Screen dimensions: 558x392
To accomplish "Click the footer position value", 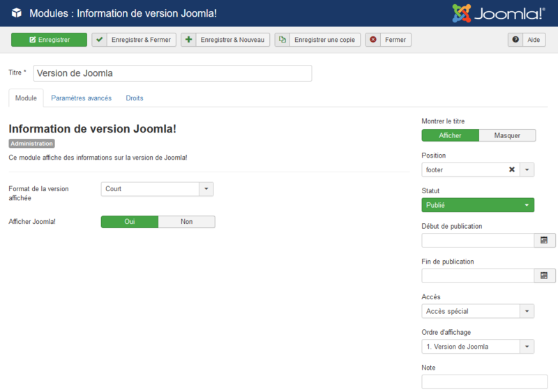I will click(x=435, y=169).
